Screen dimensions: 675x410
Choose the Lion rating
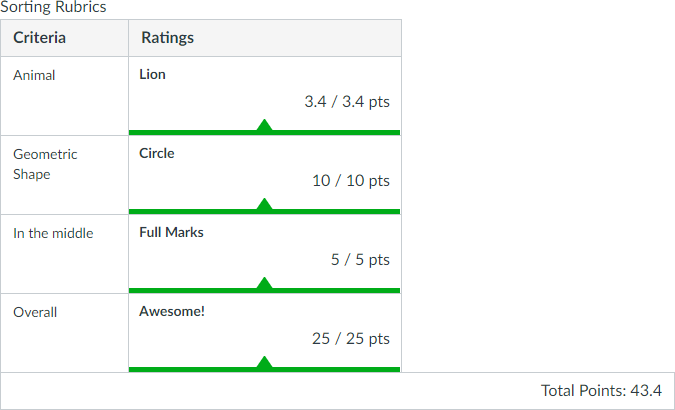point(153,74)
